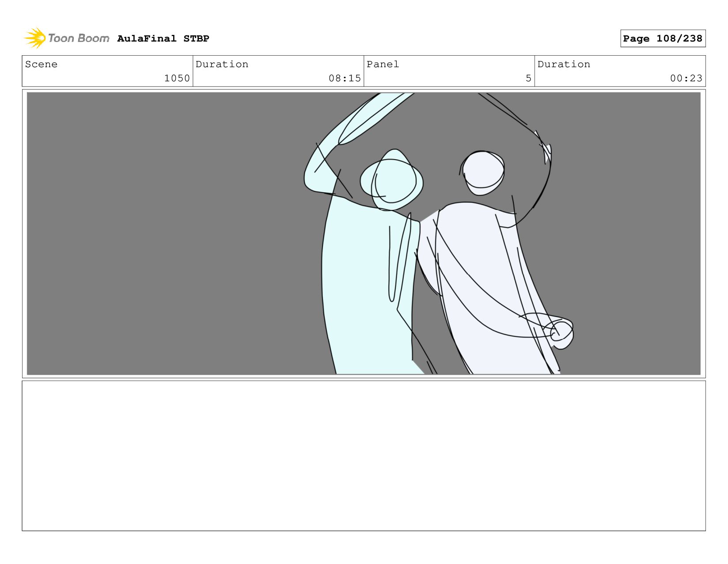The image size is (728, 564).
Task: Click the scene number '1050'
Action: coord(177,78)
